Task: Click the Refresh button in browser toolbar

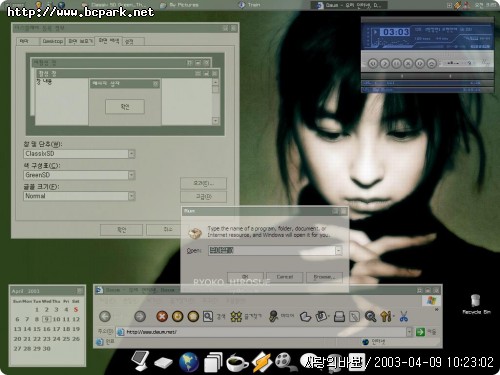Action: click(178, 316)
